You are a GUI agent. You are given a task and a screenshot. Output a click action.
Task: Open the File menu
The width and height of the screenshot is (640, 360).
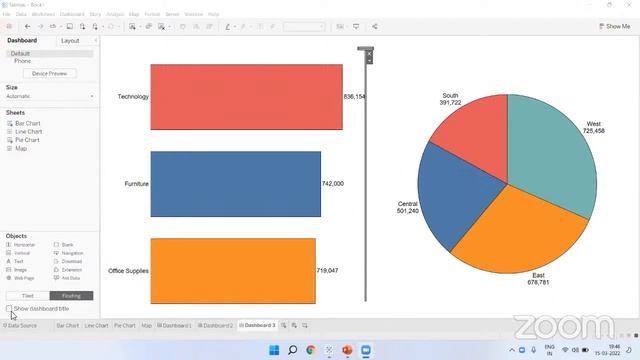click(x=7, y=14)
